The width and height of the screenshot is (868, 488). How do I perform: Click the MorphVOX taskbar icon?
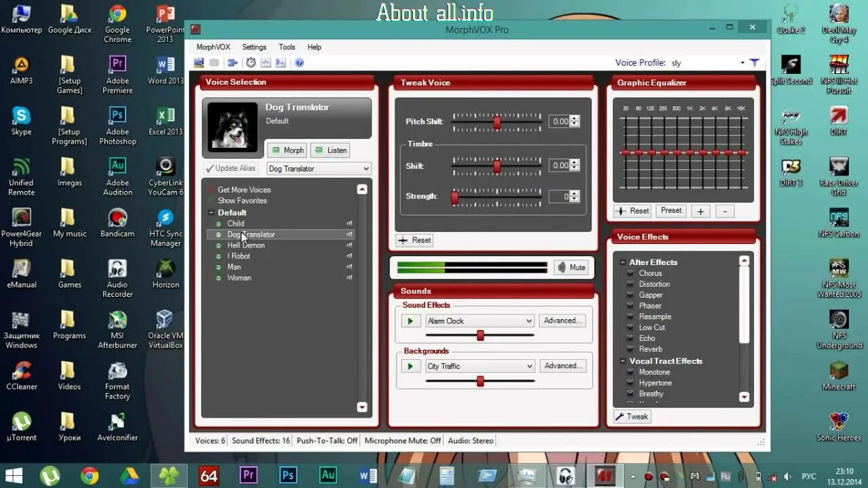(605, 475)
